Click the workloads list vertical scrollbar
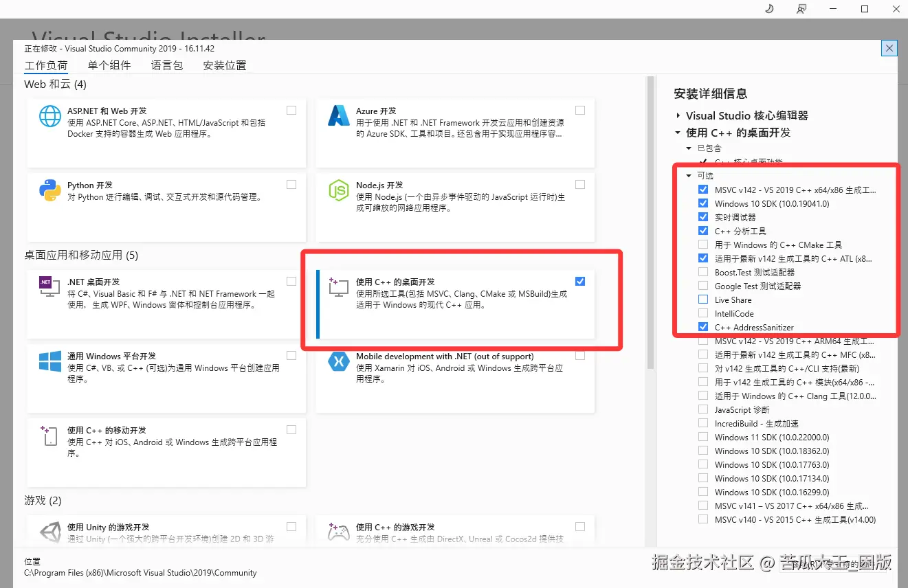This screenshot has height=588, width=908. (650, 223)
